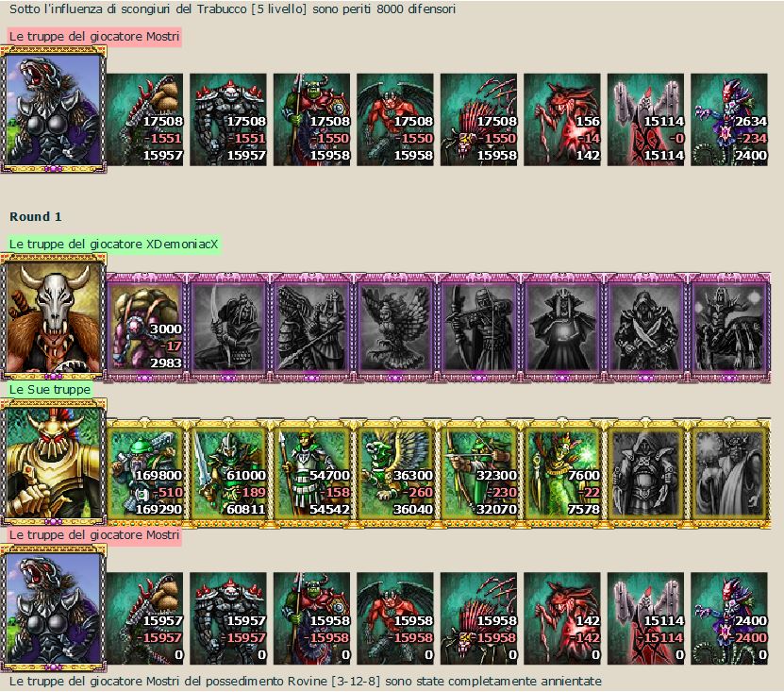Click the archer unit showing 32300 troops

pos(479,474)
